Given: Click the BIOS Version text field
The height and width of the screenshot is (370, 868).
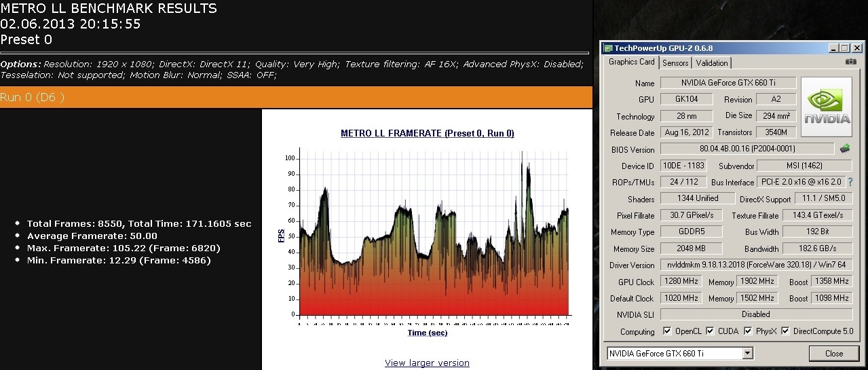Looking at the screenshot, I should tap(747, 149).
